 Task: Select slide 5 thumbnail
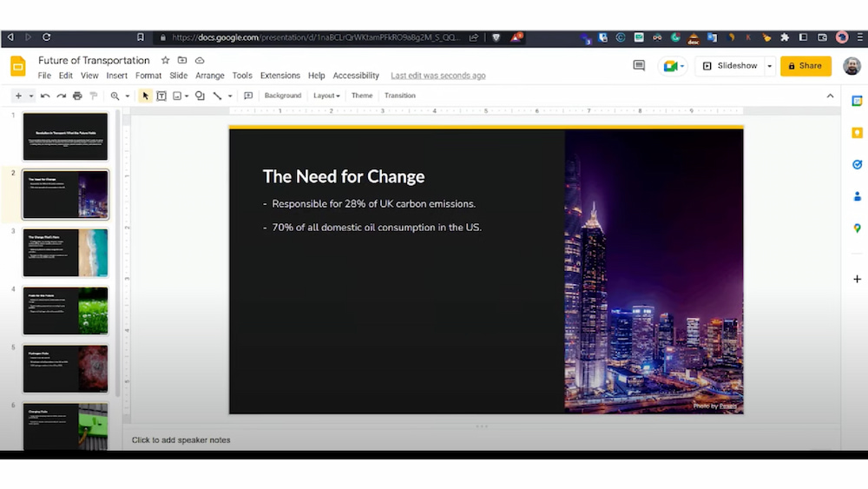point(65,369)
